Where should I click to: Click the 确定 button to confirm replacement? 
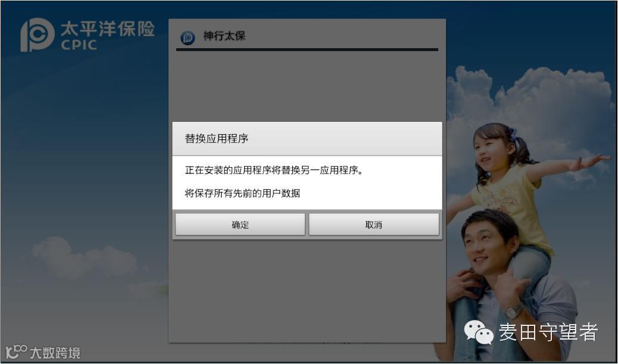point(240,225)
